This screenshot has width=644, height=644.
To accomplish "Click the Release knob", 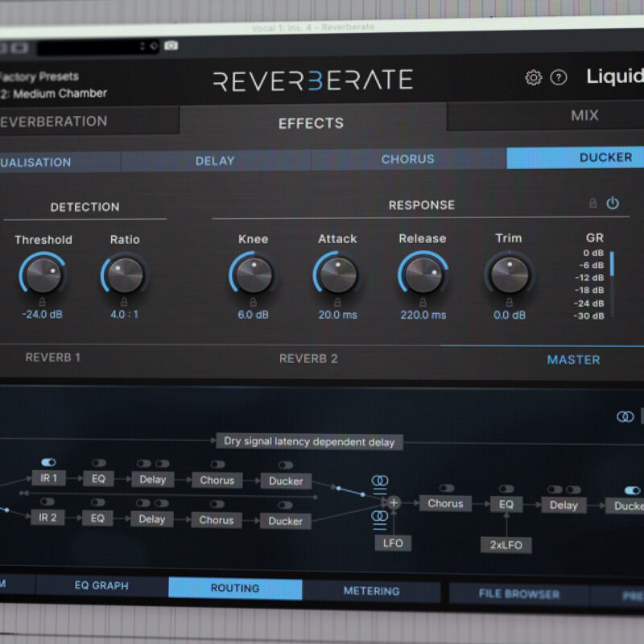I will coord(423,275).
